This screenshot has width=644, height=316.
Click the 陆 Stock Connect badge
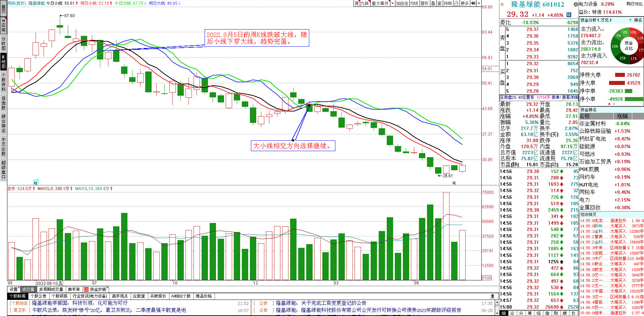pyautogui.click(x=569, y=15)
